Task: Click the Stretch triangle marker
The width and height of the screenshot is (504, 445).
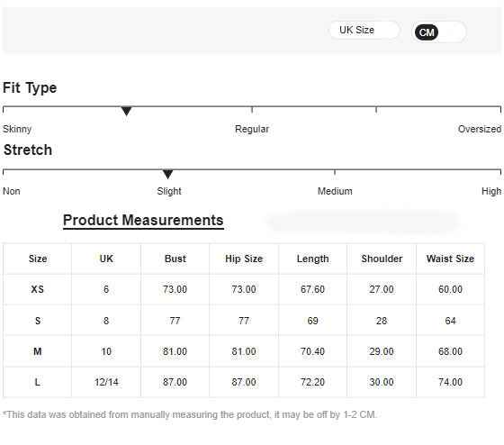Action: click(167, 174)
